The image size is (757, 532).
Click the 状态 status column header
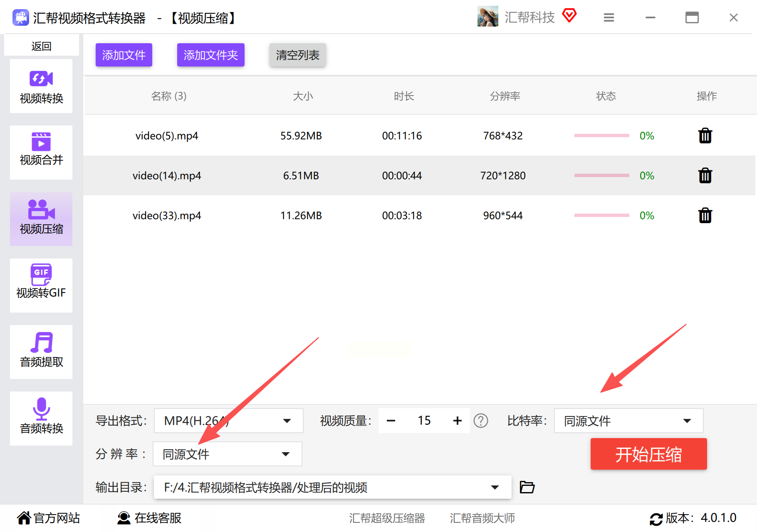click(606, 96)
